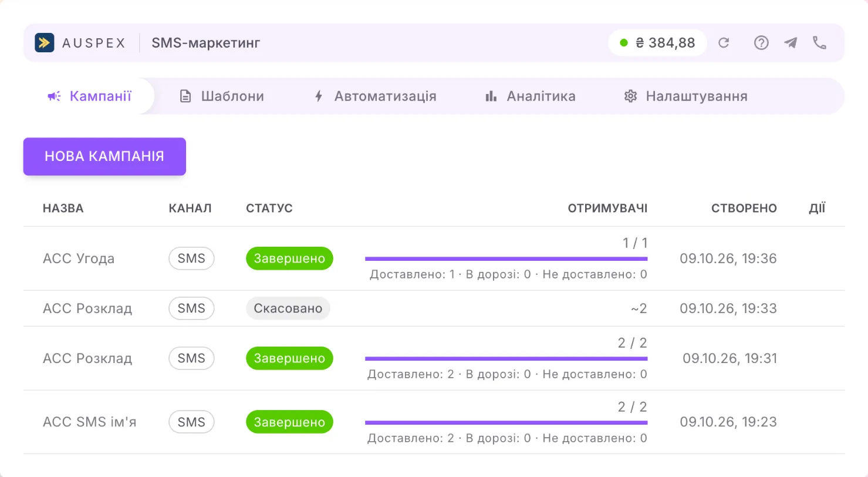Viewport: 868px width, 477px height.
Task: Click the ОТРИМУВАЧІ column header
Action: [x=607, y=208]
